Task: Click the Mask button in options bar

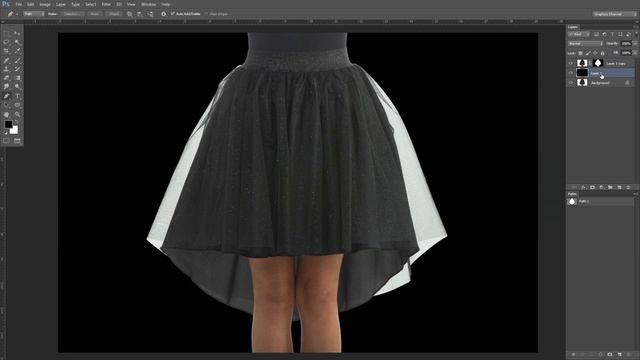Action: tap(95, 14)
